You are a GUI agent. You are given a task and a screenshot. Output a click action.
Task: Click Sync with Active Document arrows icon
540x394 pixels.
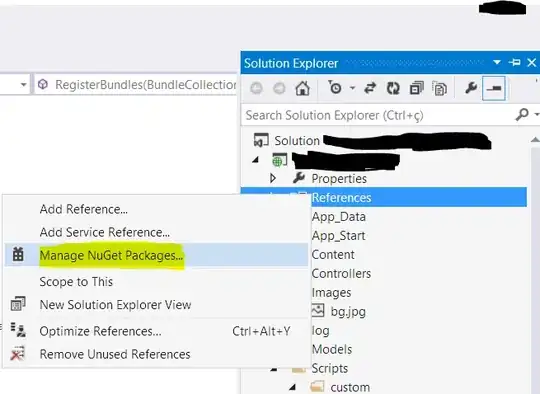point(370,89)
